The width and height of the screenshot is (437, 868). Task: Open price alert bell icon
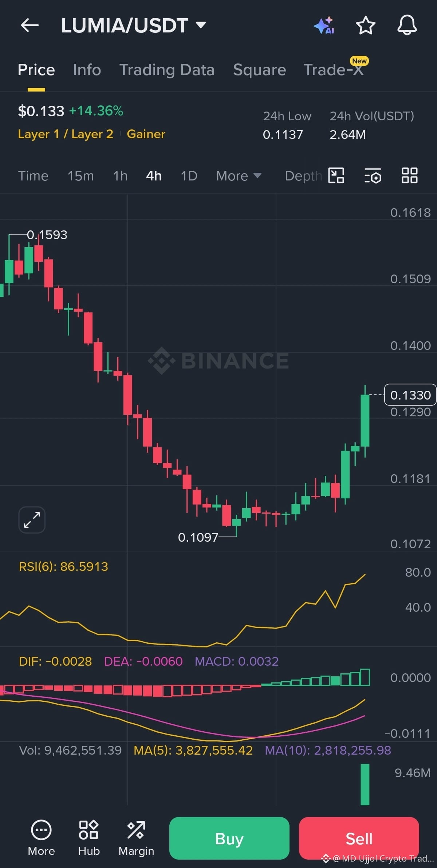point(407,25)
